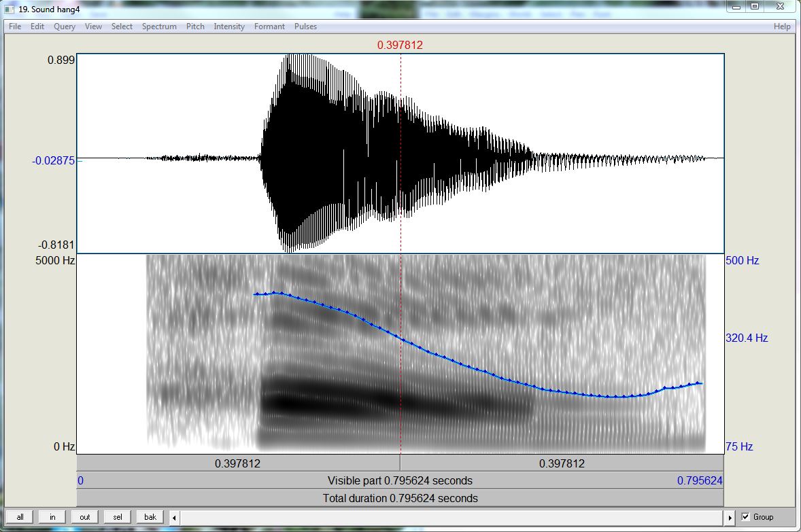Click the 0 Hz spectrogram label
Image resolution: width=801 pixels, height=532 pixels.
point(65,447)
